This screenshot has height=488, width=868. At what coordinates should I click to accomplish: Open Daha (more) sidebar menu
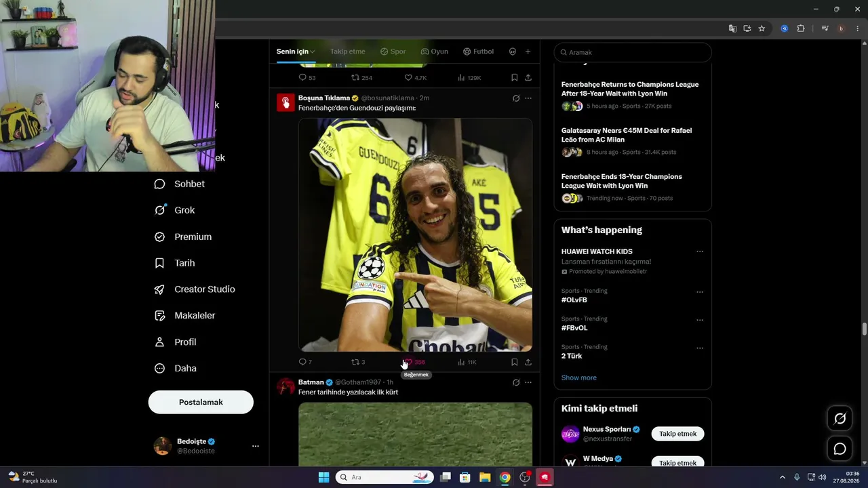pyautogui.click(x=175, y=369)
